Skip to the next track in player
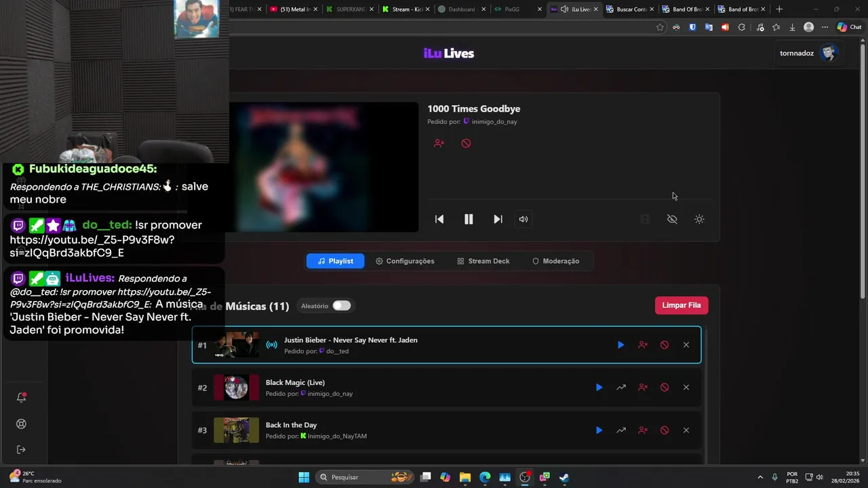This screenshot has width=868, height=488. click(498, 219)
